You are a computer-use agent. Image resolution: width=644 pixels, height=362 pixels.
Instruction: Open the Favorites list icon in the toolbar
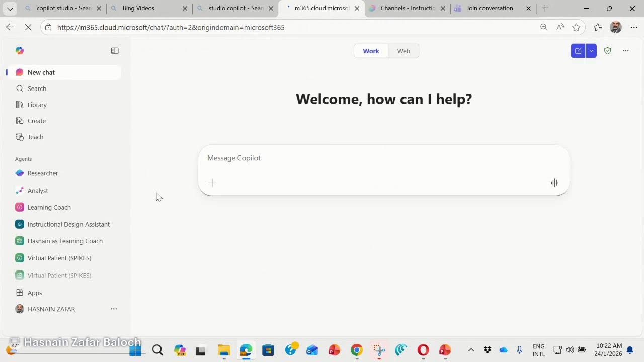(598, 27)
